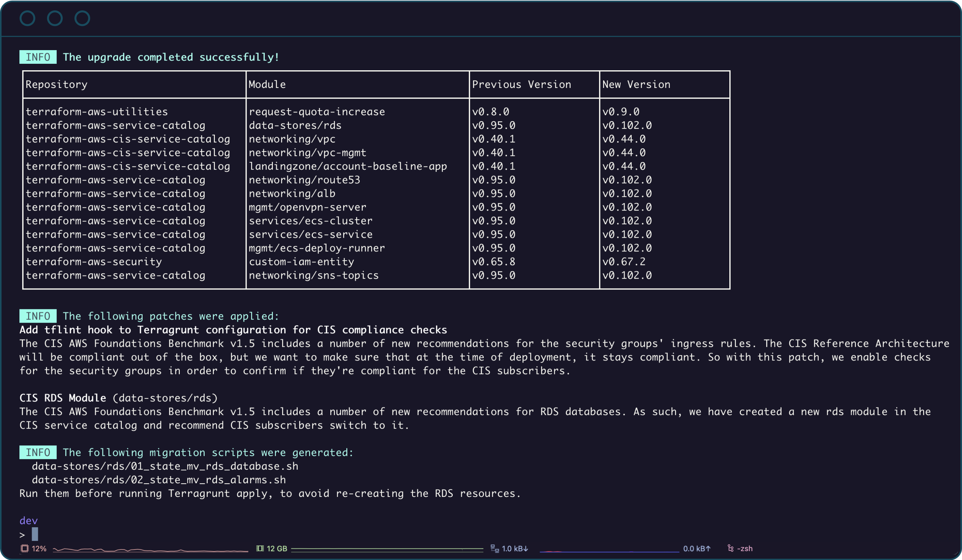Click the first INFO badge at top

pyautogui.click(x=38, y=57)
